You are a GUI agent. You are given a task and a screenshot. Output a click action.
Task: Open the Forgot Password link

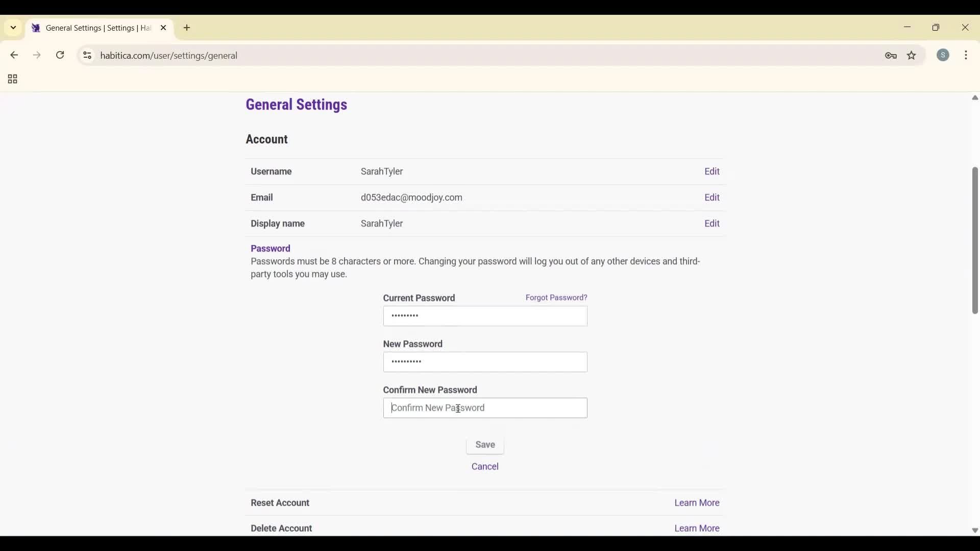point(556,297)
